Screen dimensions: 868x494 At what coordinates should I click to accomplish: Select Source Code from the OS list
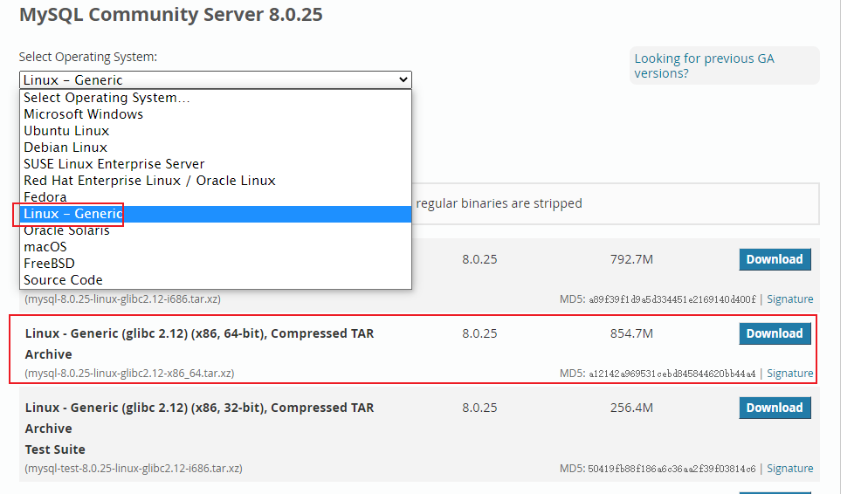[x=216, y=280]
